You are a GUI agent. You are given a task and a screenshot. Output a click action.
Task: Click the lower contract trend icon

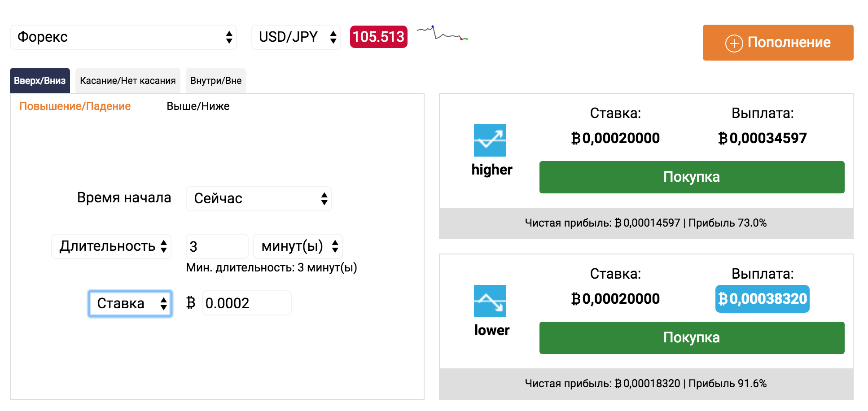tap(490, 301)
